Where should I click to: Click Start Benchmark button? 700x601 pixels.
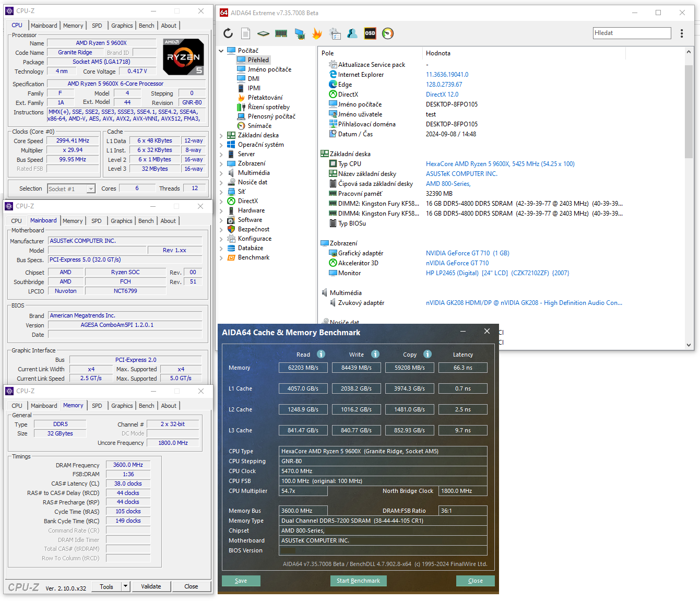[358, 581]
